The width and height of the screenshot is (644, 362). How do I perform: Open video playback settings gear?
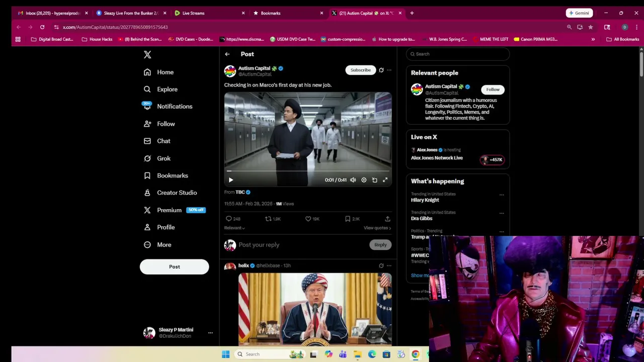click(364, 180)
